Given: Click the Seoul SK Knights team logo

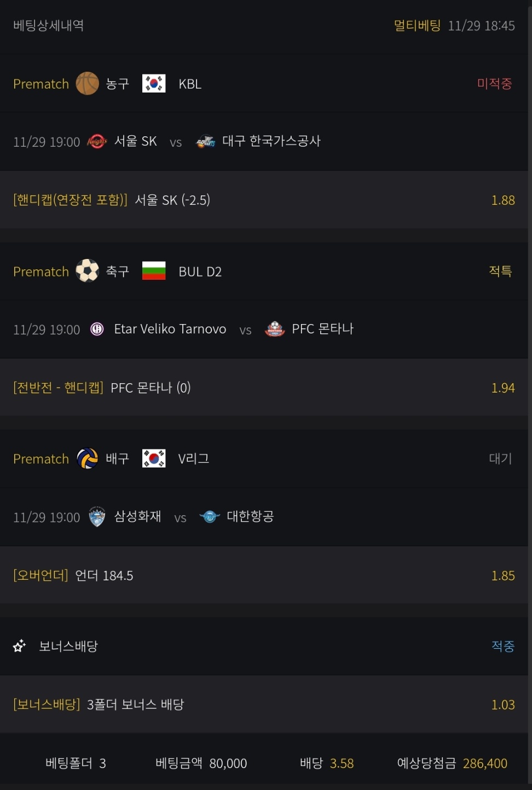Looking at the screenshot, I should click(97, 141).
